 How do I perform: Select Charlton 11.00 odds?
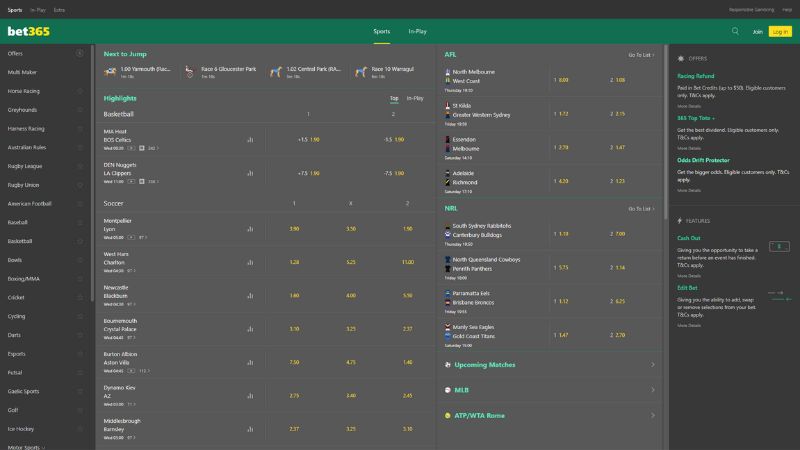click(408, 262)
